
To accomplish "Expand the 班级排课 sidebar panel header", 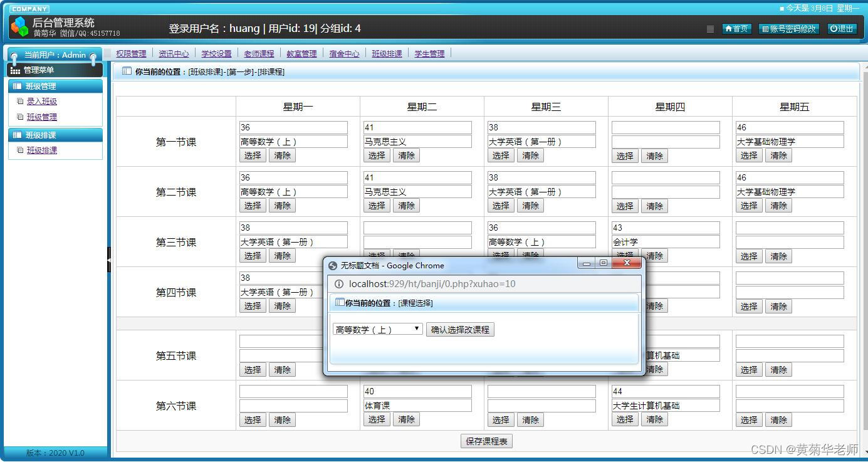I will (42, 135).
